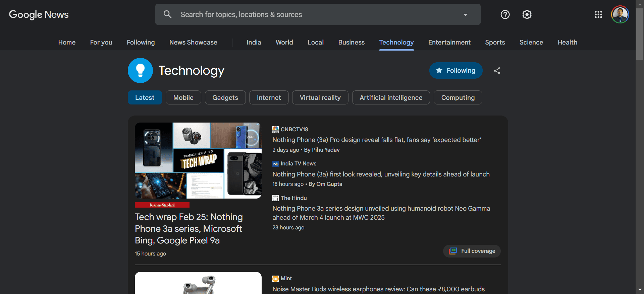644x294 pixels.
Task: Select the Mobile filter chip
Action: 183,97
